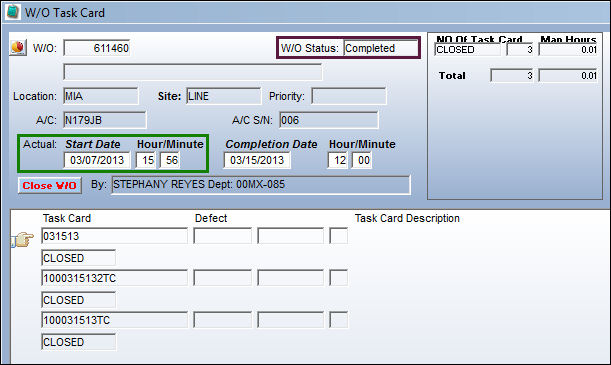Click the W/O number field 611460

pos(97,48)
